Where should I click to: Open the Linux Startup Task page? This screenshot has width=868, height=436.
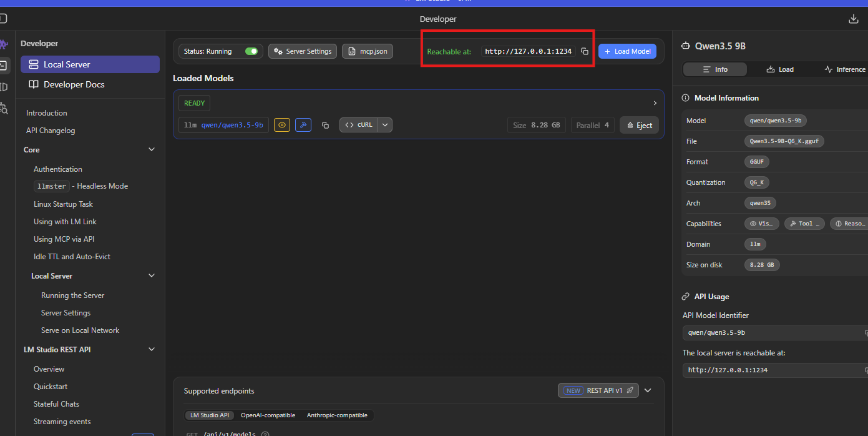pyautogui.click(x=63, y=204)
